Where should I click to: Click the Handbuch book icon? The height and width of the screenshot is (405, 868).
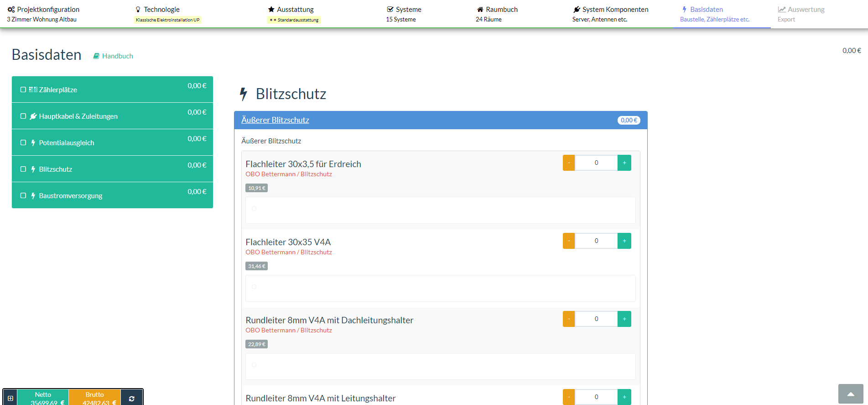point(96,56)
